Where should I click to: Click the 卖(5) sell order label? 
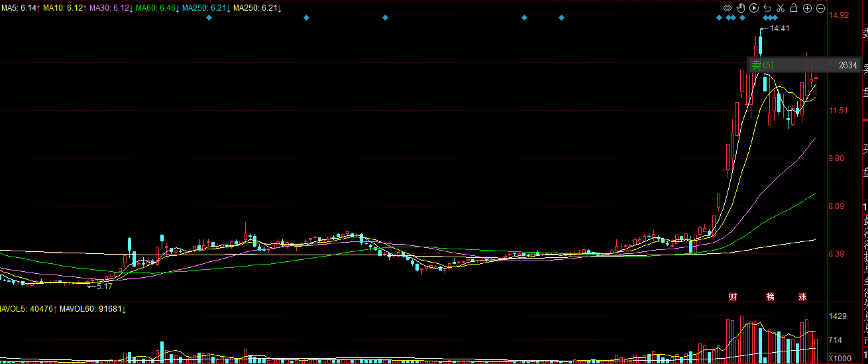(x=763, y=65)
